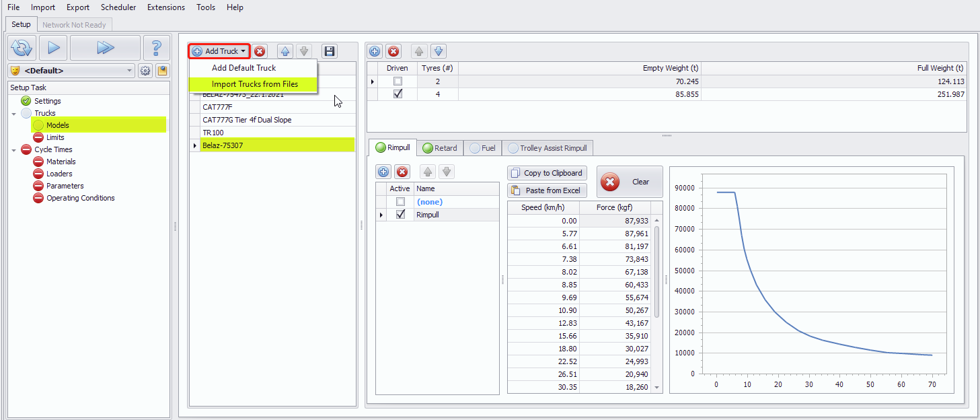The width and height of the screenshot is (980, 420).
Task: Open the <Default> configuration dropdown
Action: coord(130,71)
